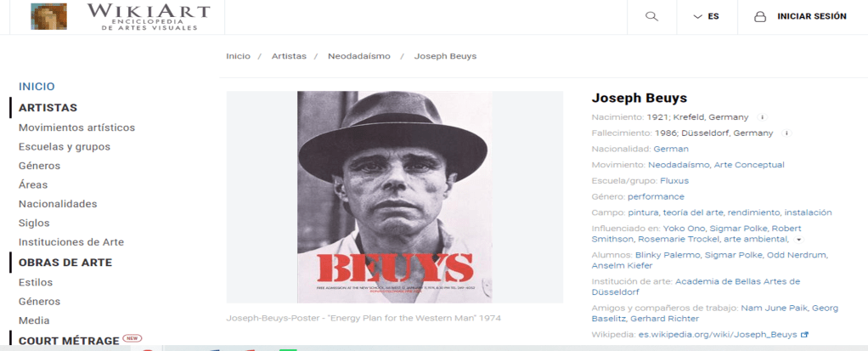Open the WikiArt logo thumbnail
The width and height of the screenshot is (868, 351).
point(48,16)
